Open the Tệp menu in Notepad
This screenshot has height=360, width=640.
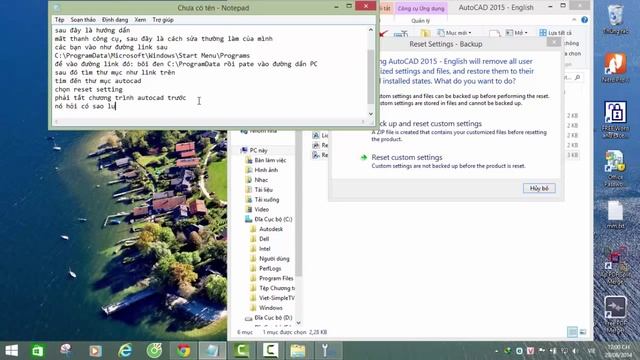click(60, 20)
